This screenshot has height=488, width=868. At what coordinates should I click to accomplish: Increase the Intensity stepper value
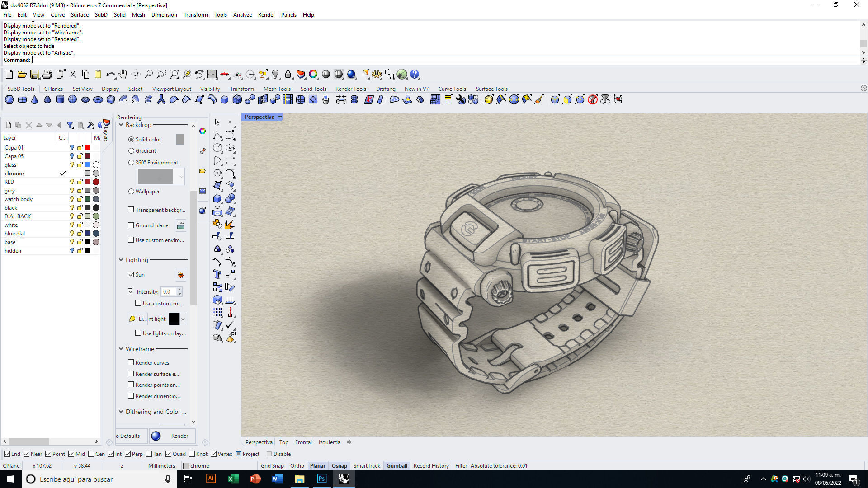pyautogui.click(x=179, y=290)
